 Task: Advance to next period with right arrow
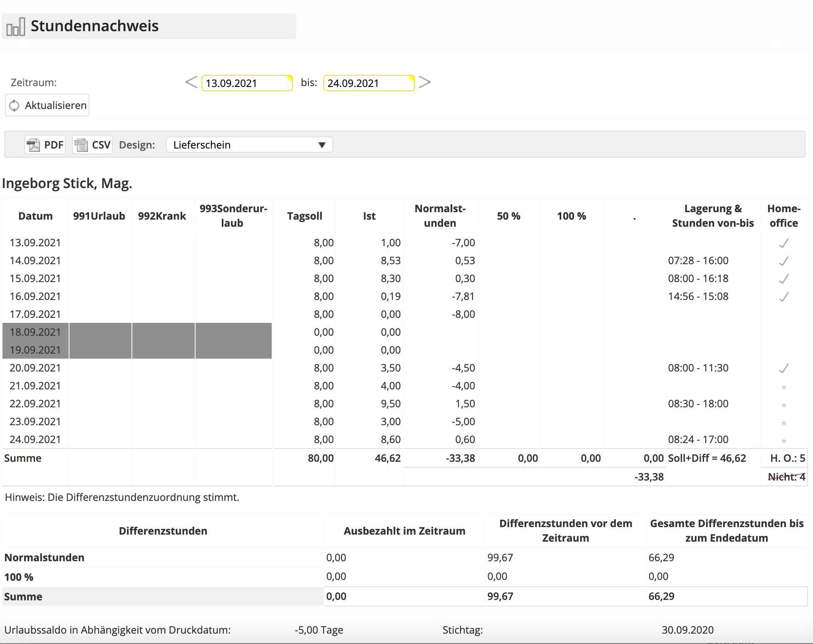(x=424, y=82)
